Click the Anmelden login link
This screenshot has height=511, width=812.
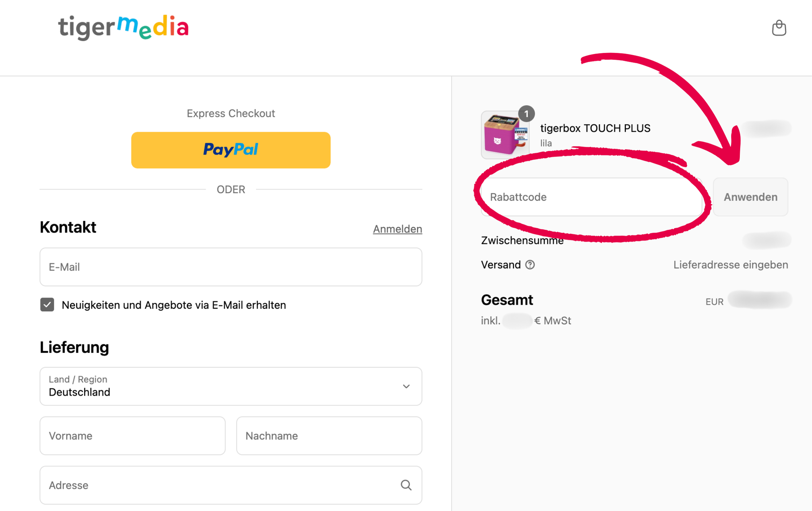pos(397,229)
